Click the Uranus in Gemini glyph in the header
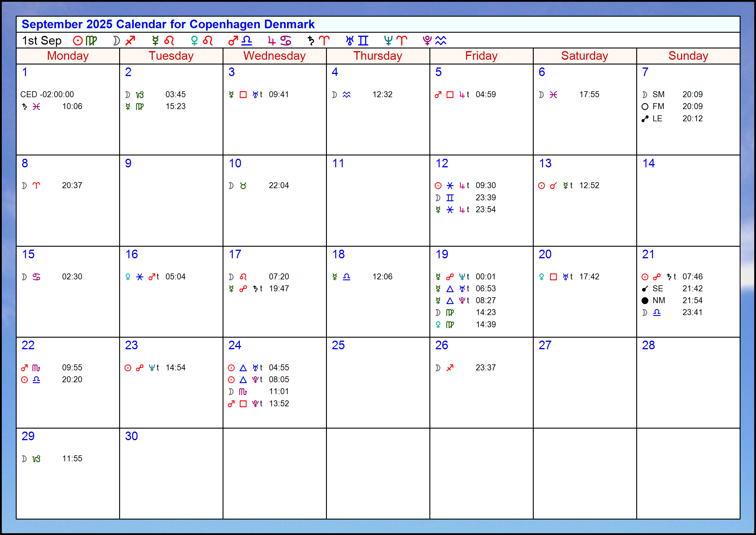Viewport: 756px width, 535px height. (x=356, y=40)
